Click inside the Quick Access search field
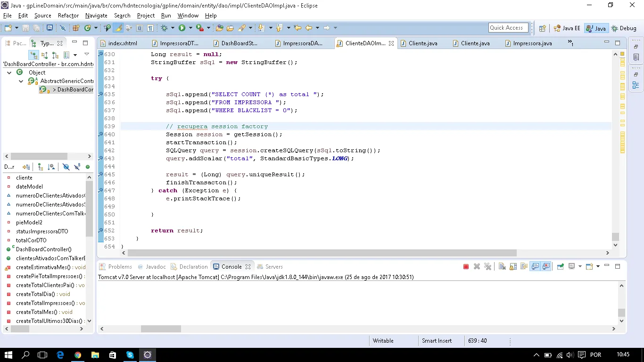 point(509,28)
